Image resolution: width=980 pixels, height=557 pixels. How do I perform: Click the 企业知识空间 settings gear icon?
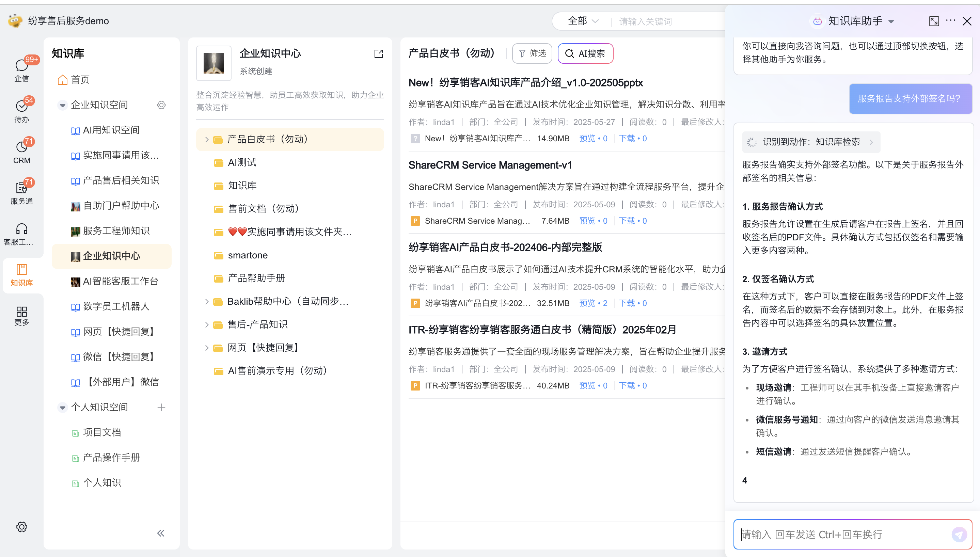point(161,105)
